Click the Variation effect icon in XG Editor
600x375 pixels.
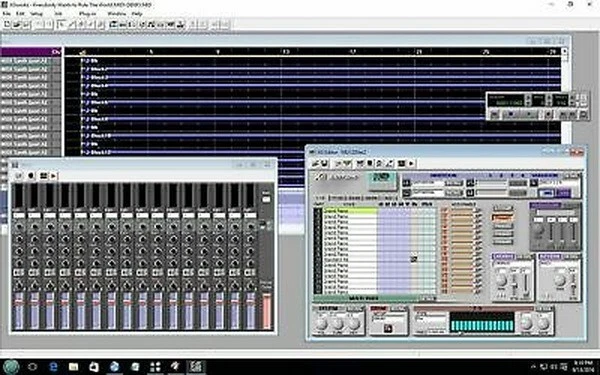coord(533,183)
